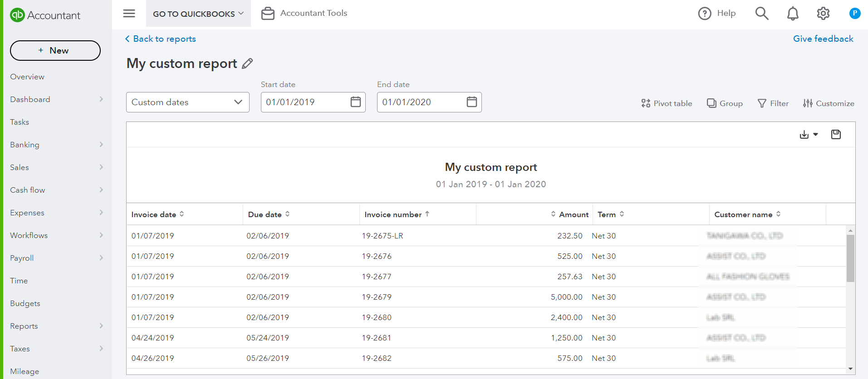Screen dimensions: 868x379
Task: Save the report with floppy disk icon
Action: coord(836,135)
